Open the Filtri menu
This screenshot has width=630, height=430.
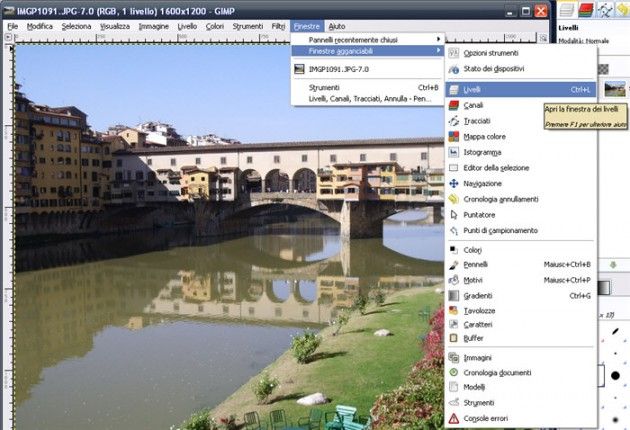tap(278, 27)
